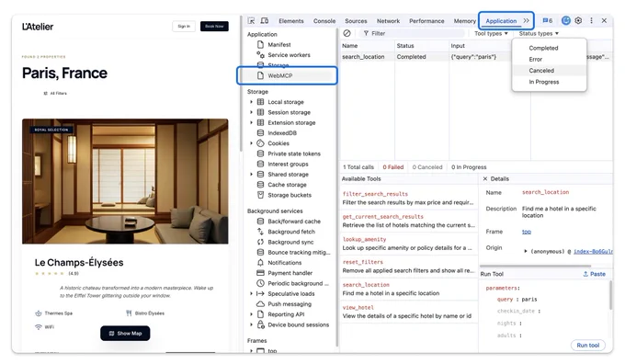
Task: Click the Run tool button
Action: 588,346
